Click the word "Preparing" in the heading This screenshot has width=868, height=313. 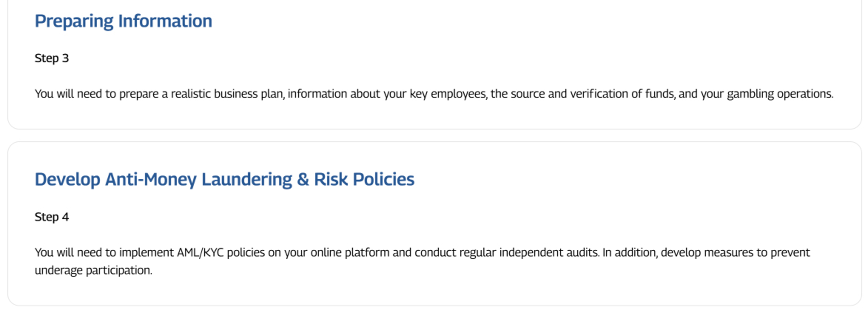(x=74, y=21)
